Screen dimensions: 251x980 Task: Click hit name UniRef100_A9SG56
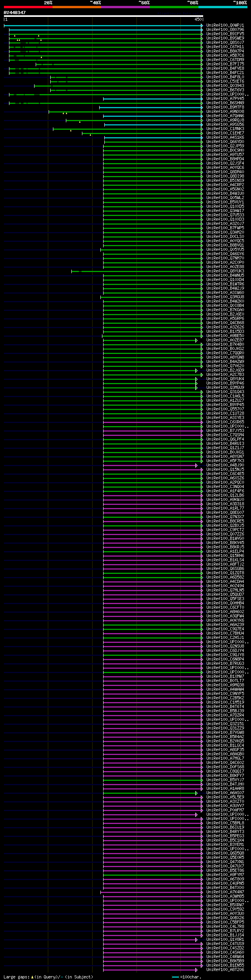point(225,125)
